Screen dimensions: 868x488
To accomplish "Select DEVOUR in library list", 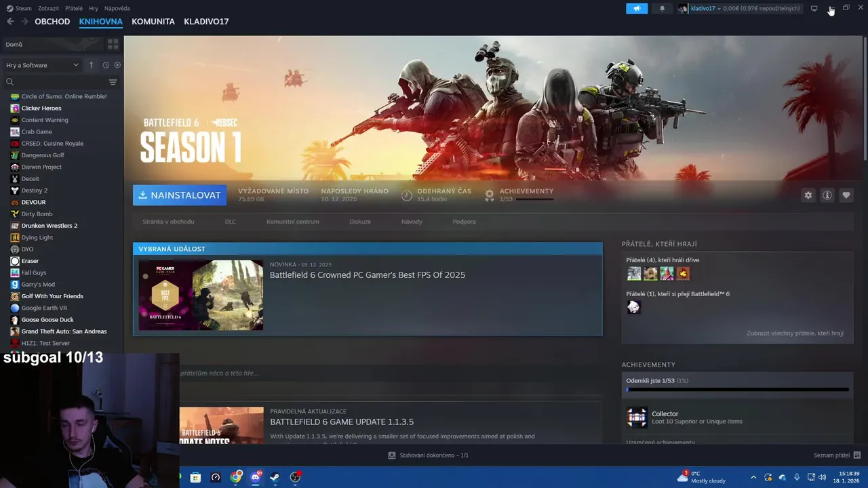I will click(34, 203).
